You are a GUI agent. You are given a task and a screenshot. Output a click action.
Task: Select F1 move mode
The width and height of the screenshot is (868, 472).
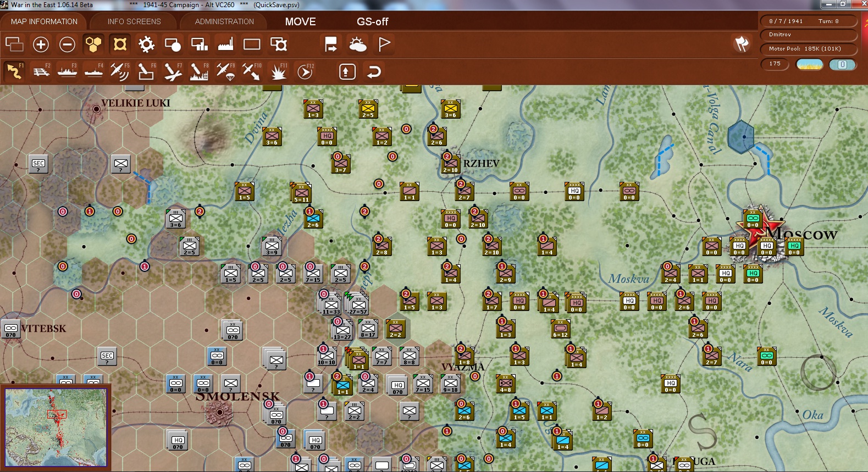click(14, 71)
